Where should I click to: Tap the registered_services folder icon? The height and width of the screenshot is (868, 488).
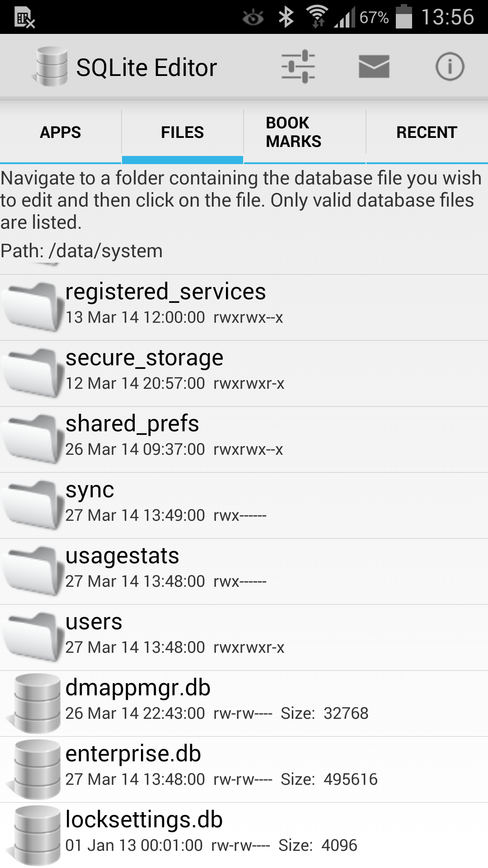click(x=33, y=307)
